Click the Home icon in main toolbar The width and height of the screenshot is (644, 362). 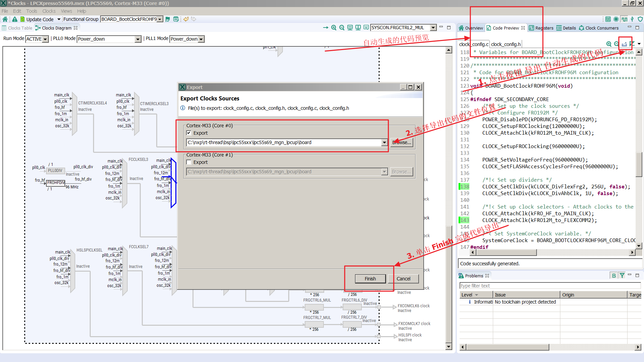5,19
